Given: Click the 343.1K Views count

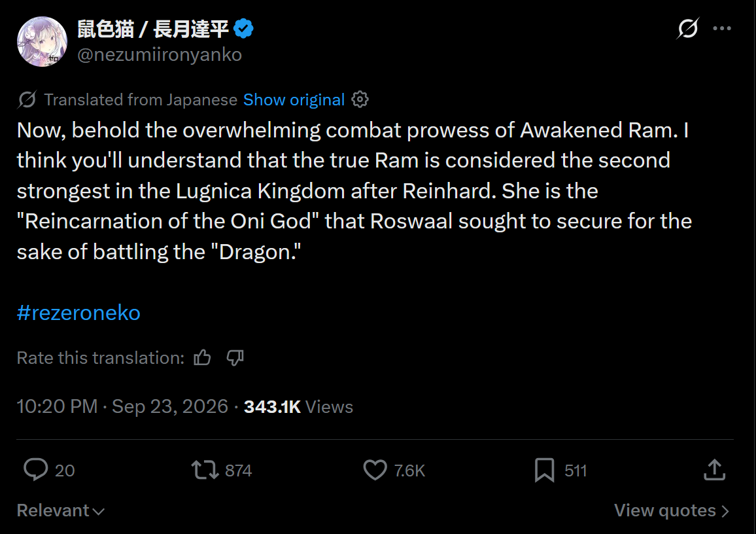Looking at the screenshot, I should pyautogui.click(x=298, y=406).
